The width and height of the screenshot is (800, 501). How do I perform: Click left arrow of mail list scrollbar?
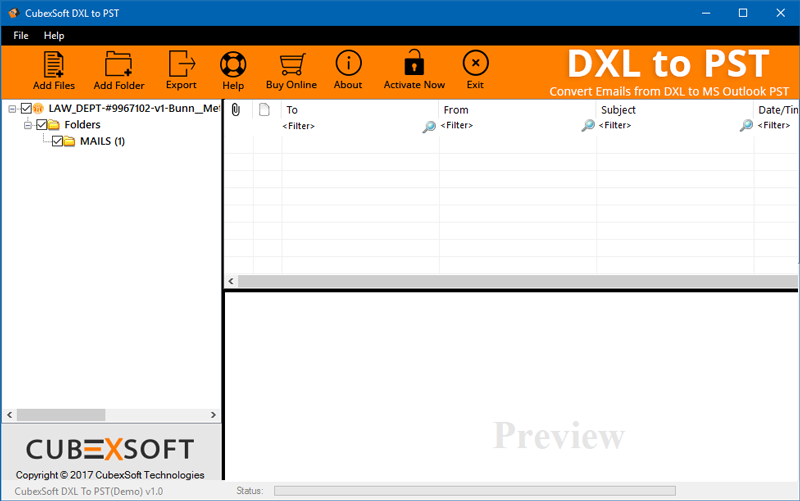[x=231, y=281]
